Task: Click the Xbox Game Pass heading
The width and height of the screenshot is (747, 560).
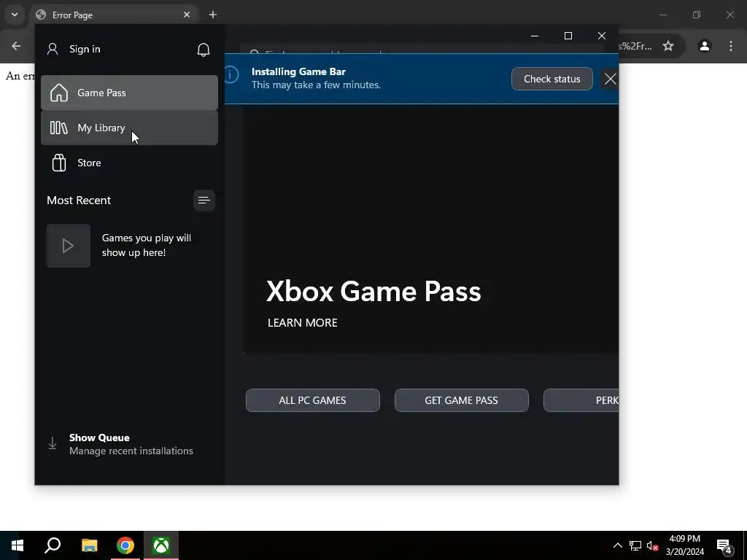Action: pos(373,291)
